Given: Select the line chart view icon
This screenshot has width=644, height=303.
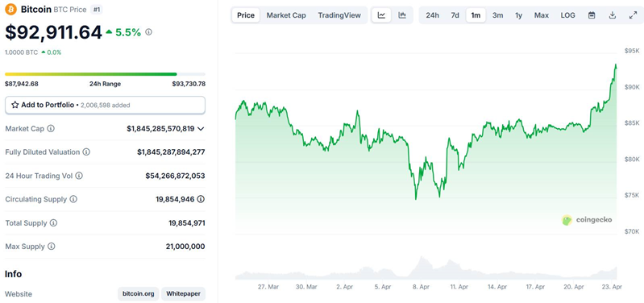Looking at the screenshot, I should click(x=381, y=15).
